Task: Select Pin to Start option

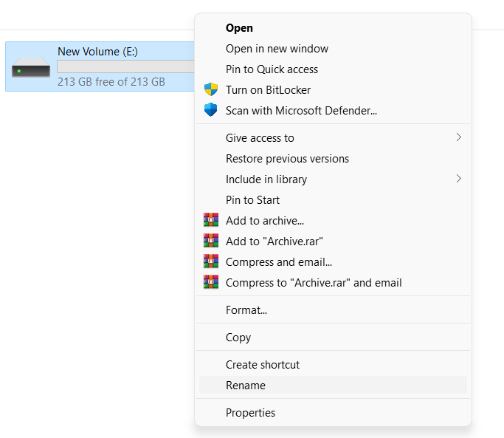Action: tap(252, 199)
